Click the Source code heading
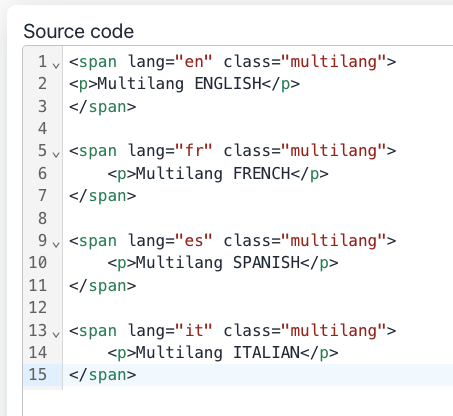 79,31
